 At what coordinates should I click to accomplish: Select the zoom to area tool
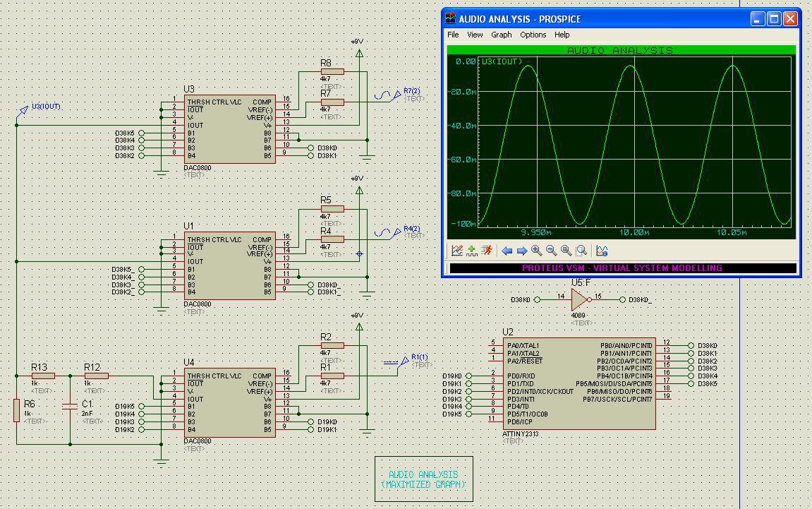click(x=581, y=251)
